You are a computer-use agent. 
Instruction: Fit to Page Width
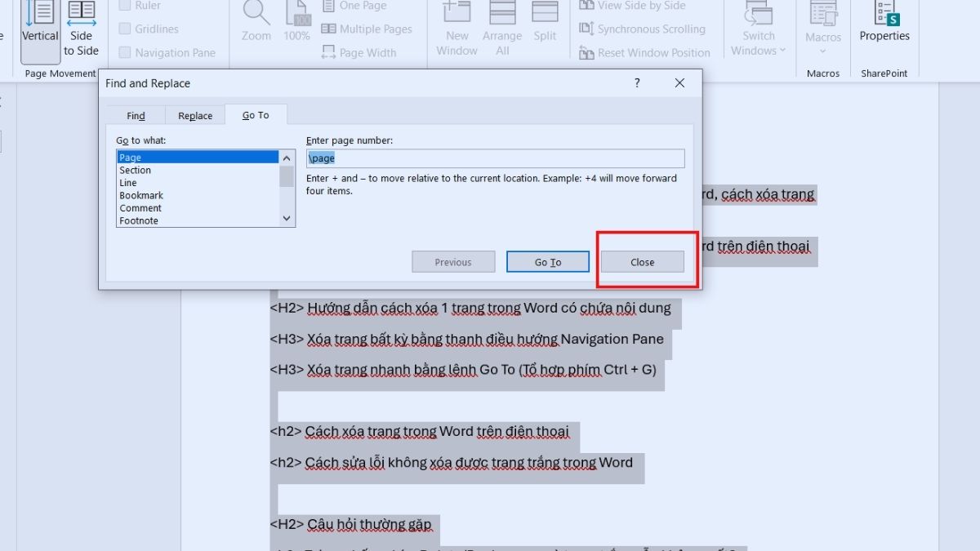359,52
